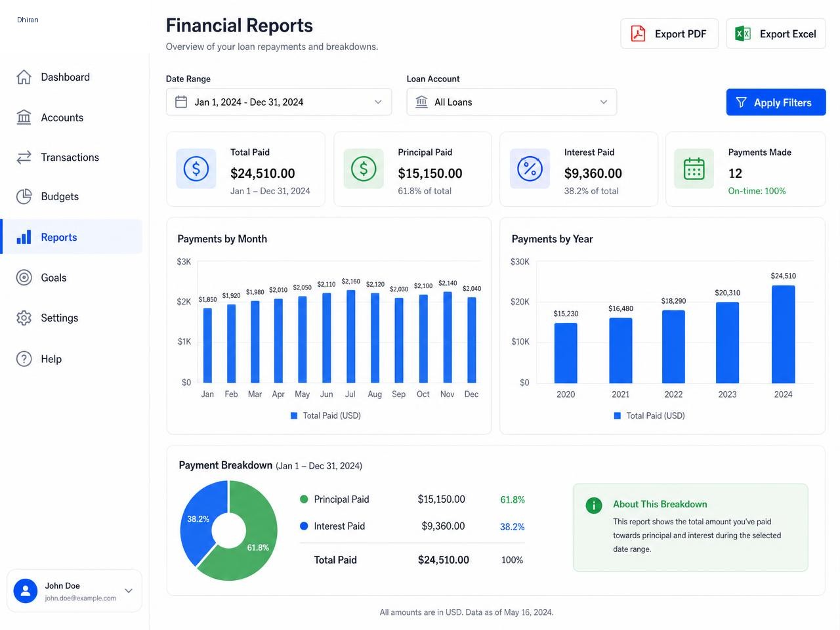Image resolution: width=840 pixels, height=630 pixels.
Task: Select Budgets in the sidebar
Action: [72, 196]
